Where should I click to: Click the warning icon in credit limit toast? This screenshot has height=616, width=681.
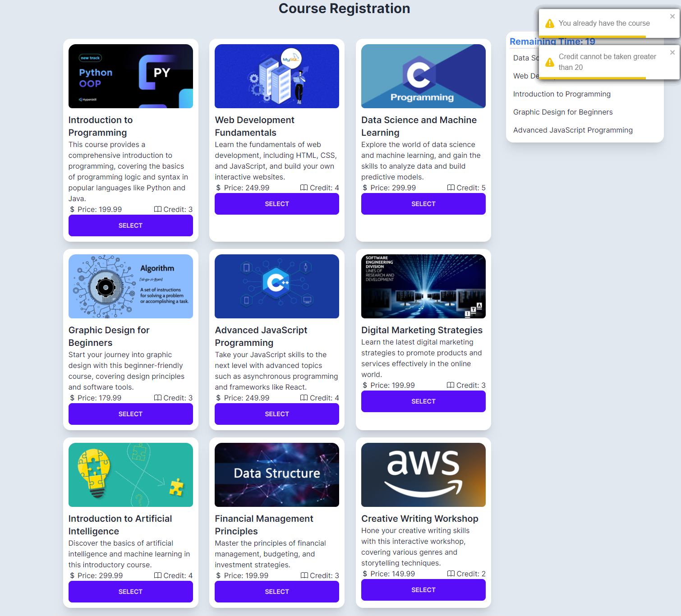[550, 62]
